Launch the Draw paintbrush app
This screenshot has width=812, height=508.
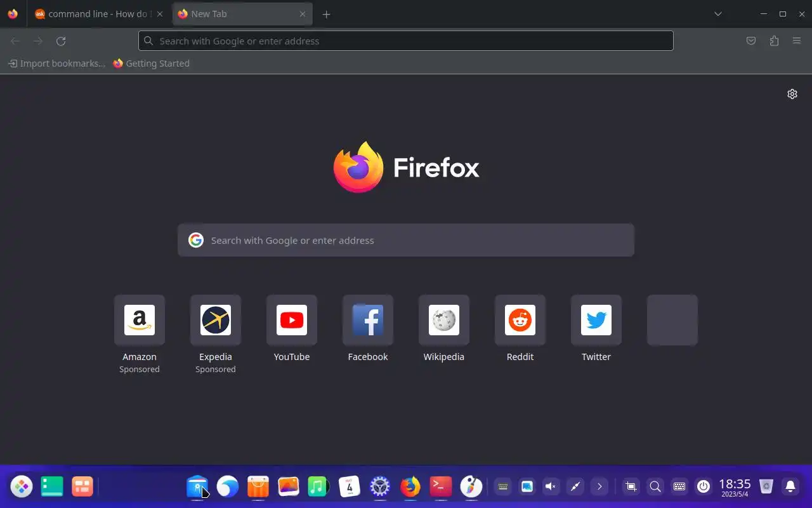(x=471, y=486)
